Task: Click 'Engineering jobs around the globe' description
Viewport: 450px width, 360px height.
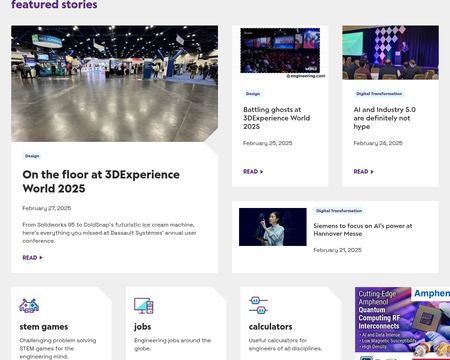Action: (172, 344)
